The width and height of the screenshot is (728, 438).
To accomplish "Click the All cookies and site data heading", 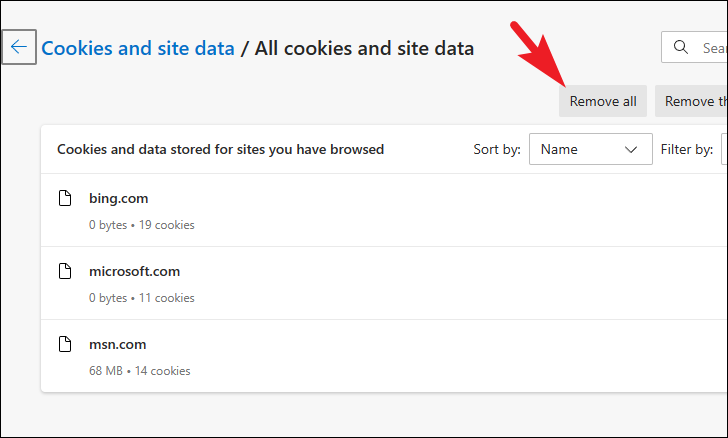I will point(364,48).
